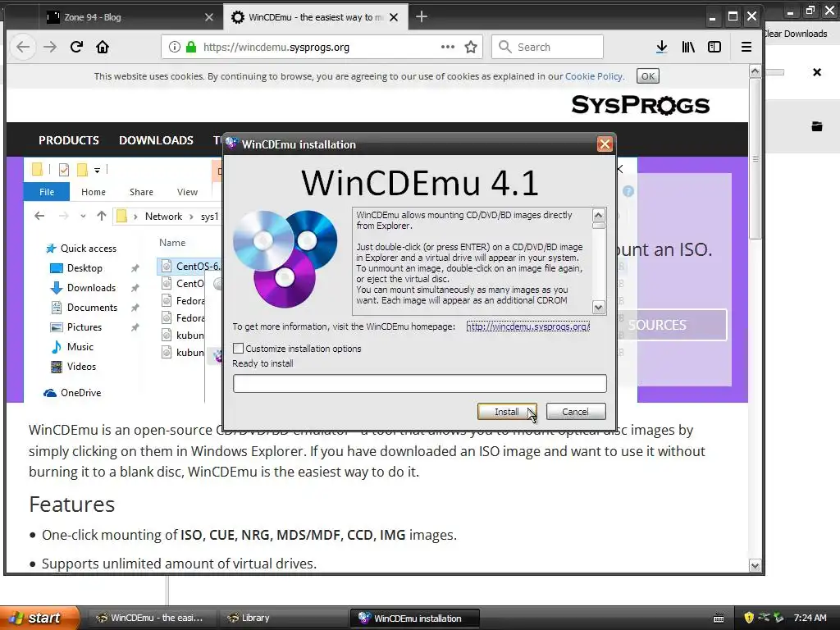The height and width of the screenshot is (630, 840).
Task: Click Explorer up-one-level arrow
Action: (101, 216)
